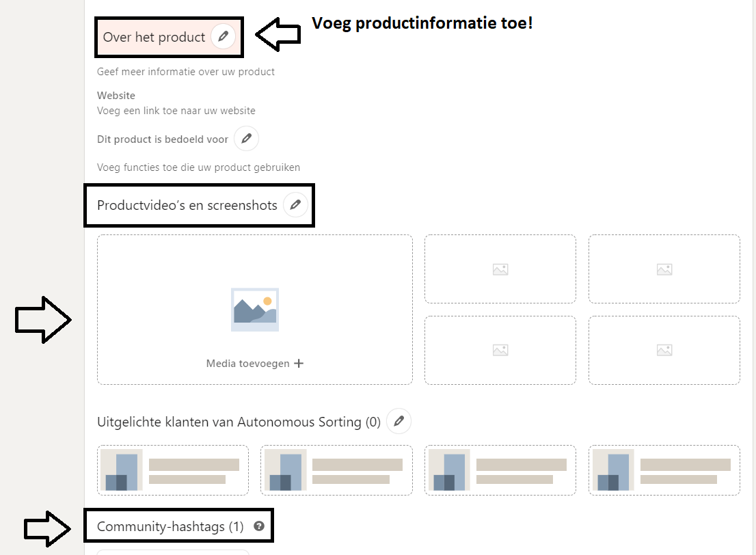Edit "Dit product is bedoeld voor"
This screenshot has width=756, height=555.
pyautogui.click(x=246, y=138)
